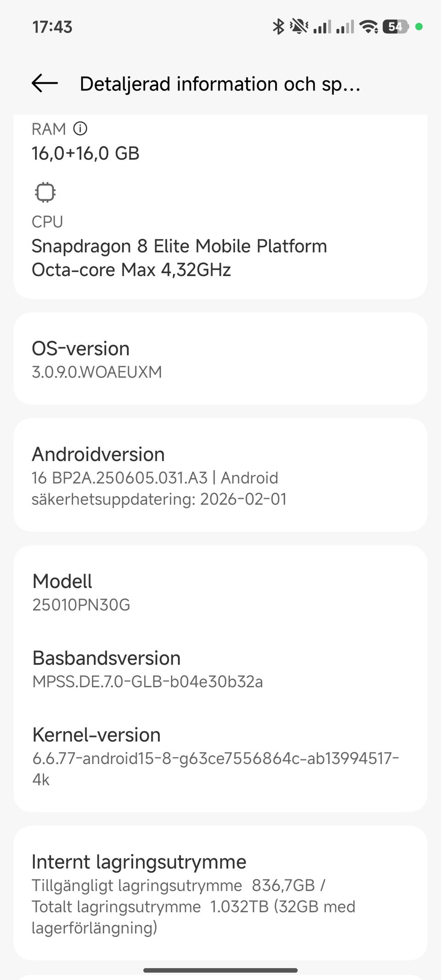This screenshot has height=980, width=441.
Task: Tap the RAM 16,0+16,0 GB value
Action: (85, 153)
